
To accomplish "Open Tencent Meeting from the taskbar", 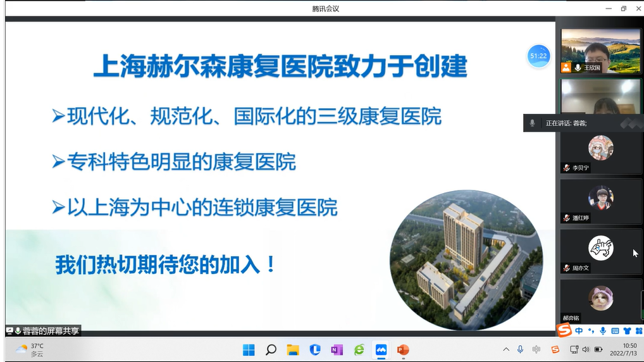I will tap(381, 349).
